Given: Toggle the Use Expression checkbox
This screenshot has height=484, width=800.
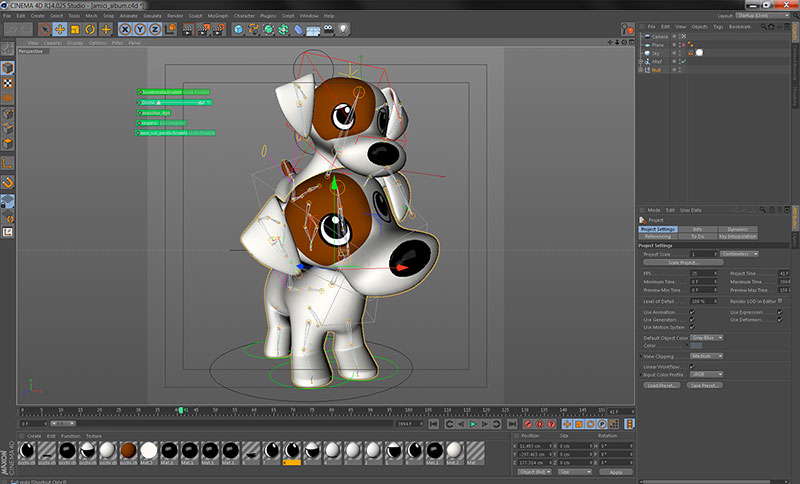Looking at the screenshot, I should point(777,311).
